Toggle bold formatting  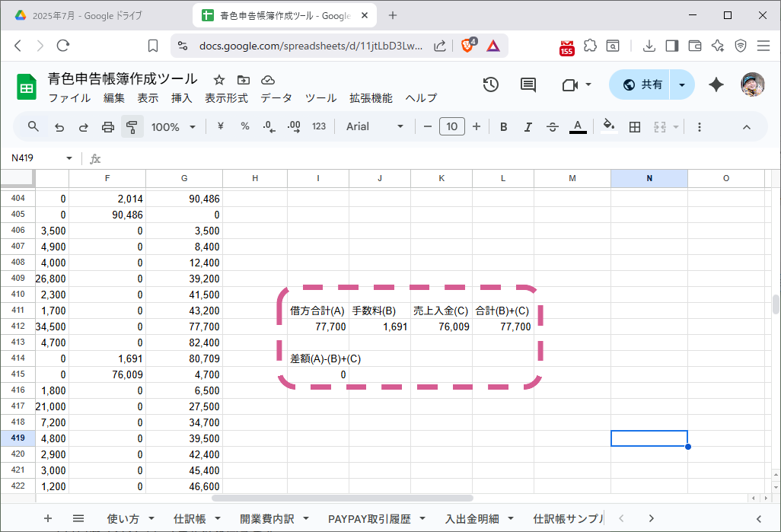pos(503,127)
